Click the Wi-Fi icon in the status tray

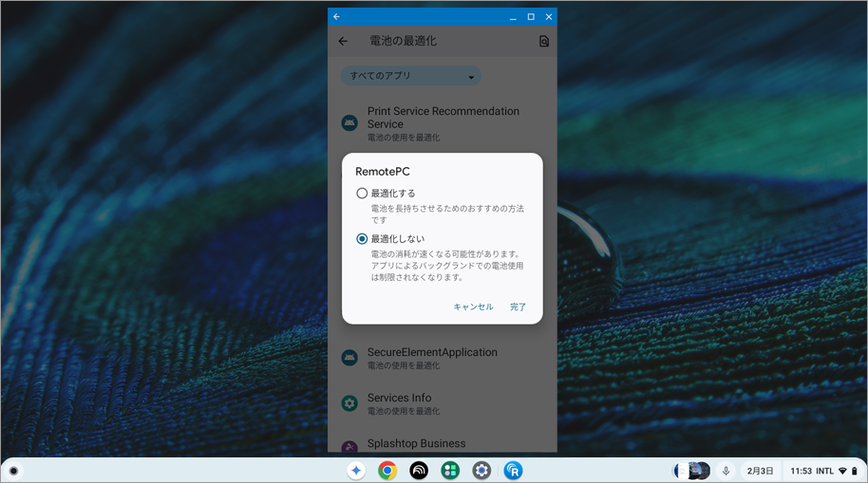(x=842, y=471)
